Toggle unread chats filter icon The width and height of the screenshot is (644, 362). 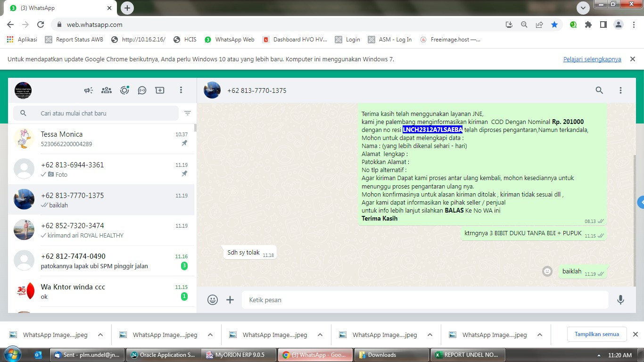point(188,113)
